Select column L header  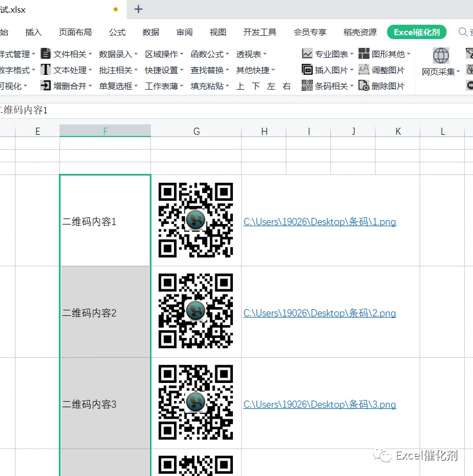[x=442, y=131]
